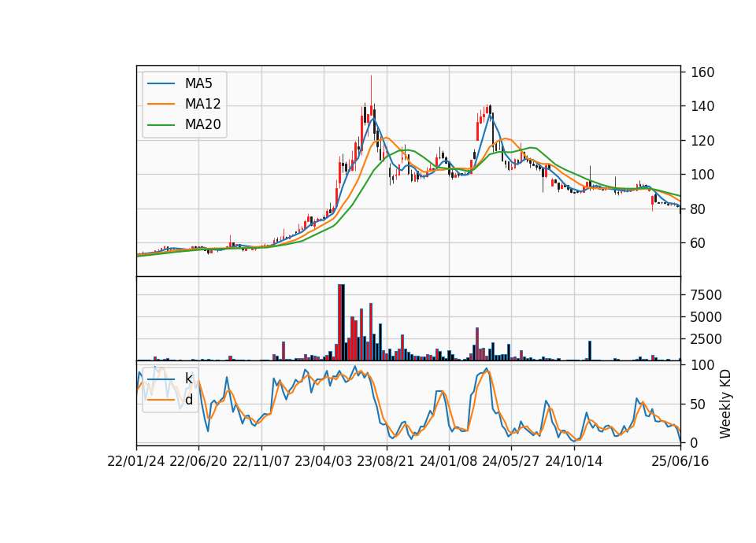Screen dimensions: 756x543
Task: Click the 22/01/24 date tick label
Action: click(x=136, y=461)
